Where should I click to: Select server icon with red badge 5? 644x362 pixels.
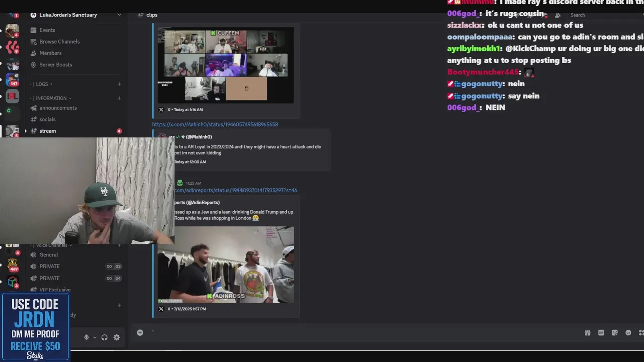pos(12,131)
